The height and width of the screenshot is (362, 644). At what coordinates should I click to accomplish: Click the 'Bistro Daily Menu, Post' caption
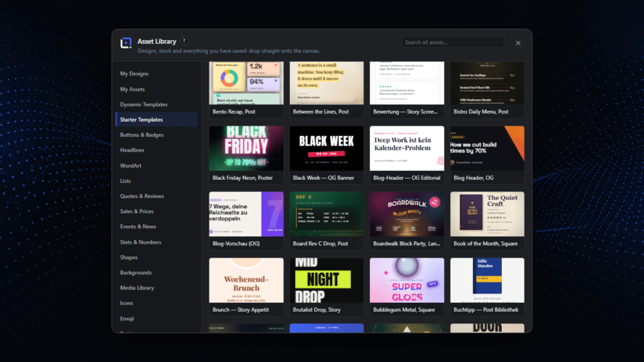click(x=480, y=112)
